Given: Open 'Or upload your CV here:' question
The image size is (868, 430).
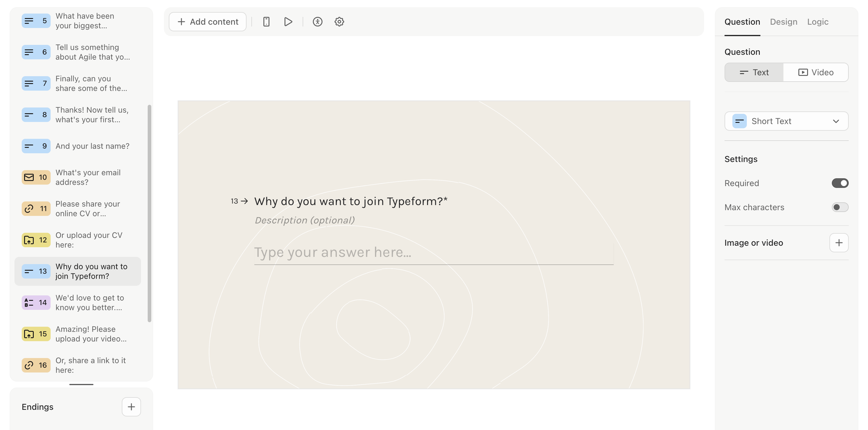Looking at the screenshot, I should click(89, 240).
